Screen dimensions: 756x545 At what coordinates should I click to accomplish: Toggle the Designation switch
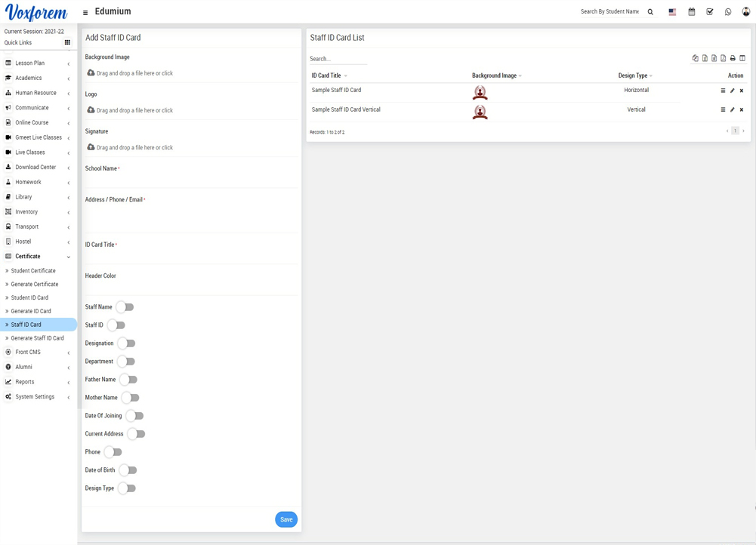tap(127, 343)
